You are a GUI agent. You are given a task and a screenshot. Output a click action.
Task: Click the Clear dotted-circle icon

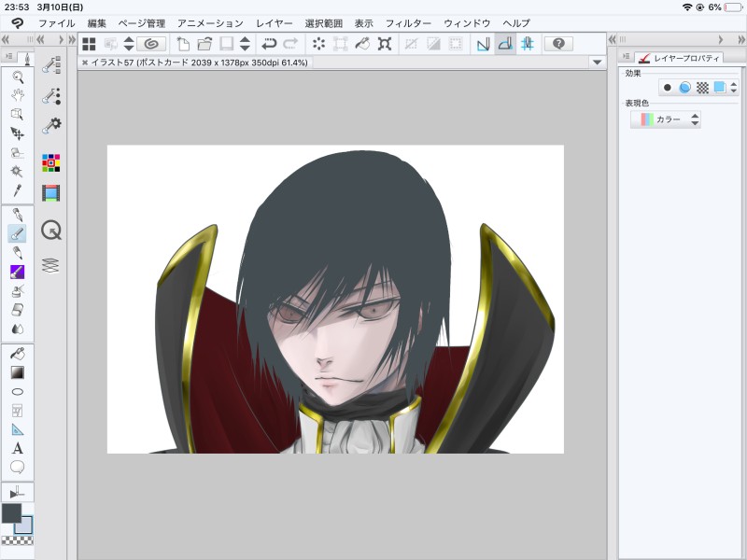pos(318,44)
